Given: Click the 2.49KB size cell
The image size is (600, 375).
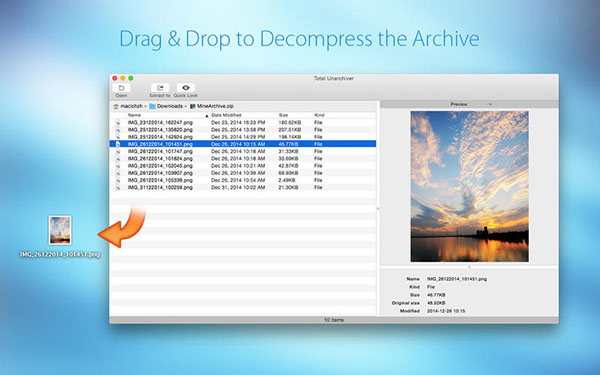Looking at the screenshot, I should 287,180.
